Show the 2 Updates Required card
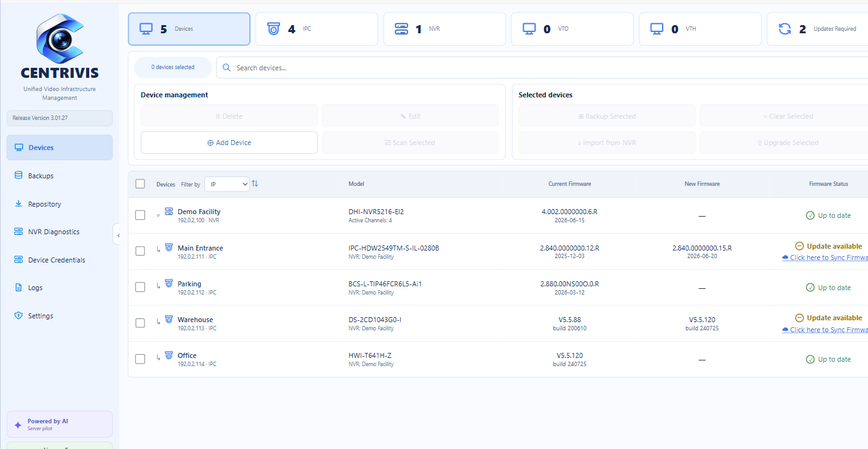The height and width of the screenshot is (449, 868). (817, 29)
